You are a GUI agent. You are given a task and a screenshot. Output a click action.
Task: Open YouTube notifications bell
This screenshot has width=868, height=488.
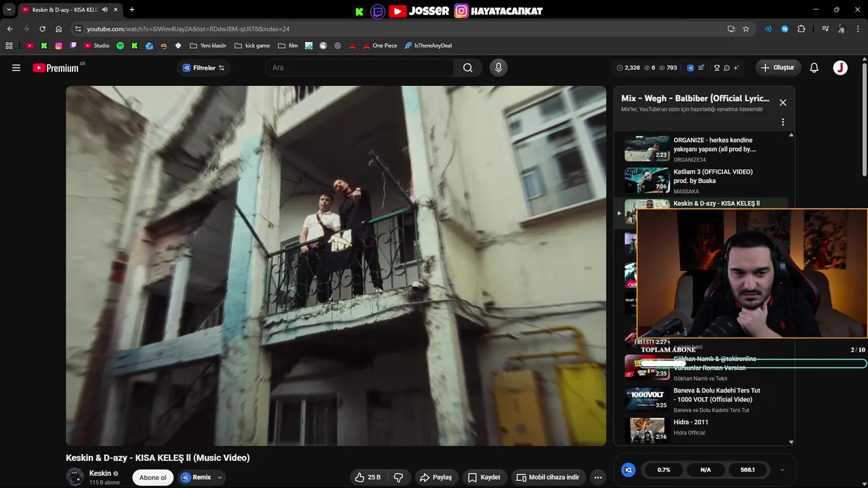point(814,68)
